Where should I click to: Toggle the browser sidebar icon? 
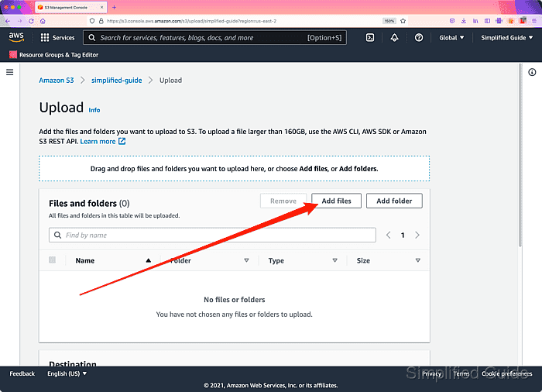(487, 21)
